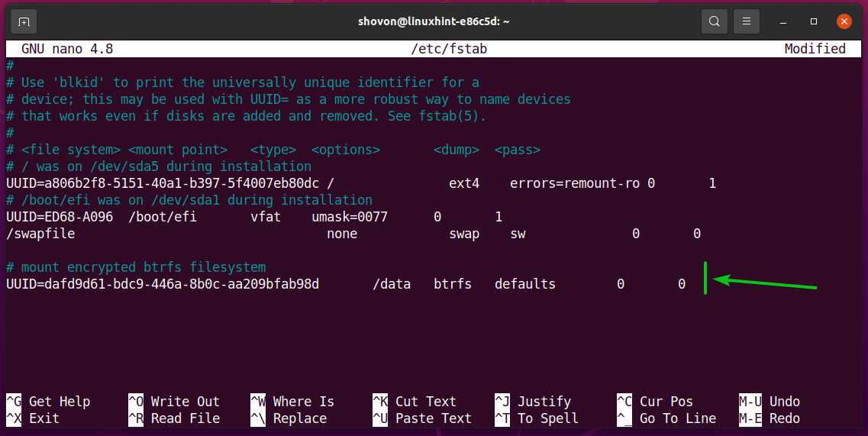The image size is (868, 436).
Task: Click the M-U Undo shortcut
Action: (x=770, y=402)
